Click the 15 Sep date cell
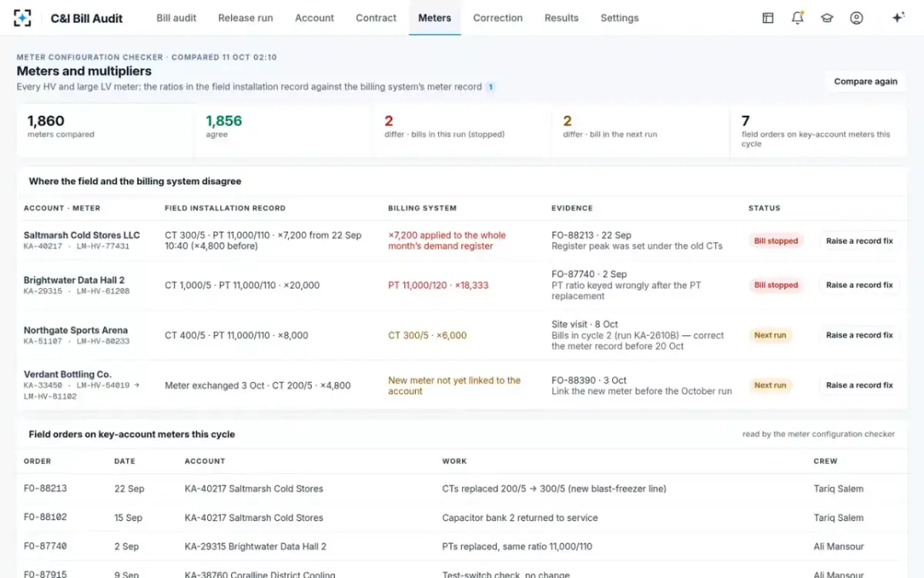 (128, 518)
